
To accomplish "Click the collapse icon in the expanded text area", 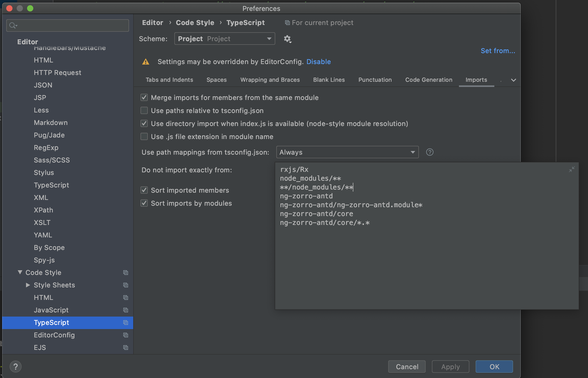I will point(572,169).
